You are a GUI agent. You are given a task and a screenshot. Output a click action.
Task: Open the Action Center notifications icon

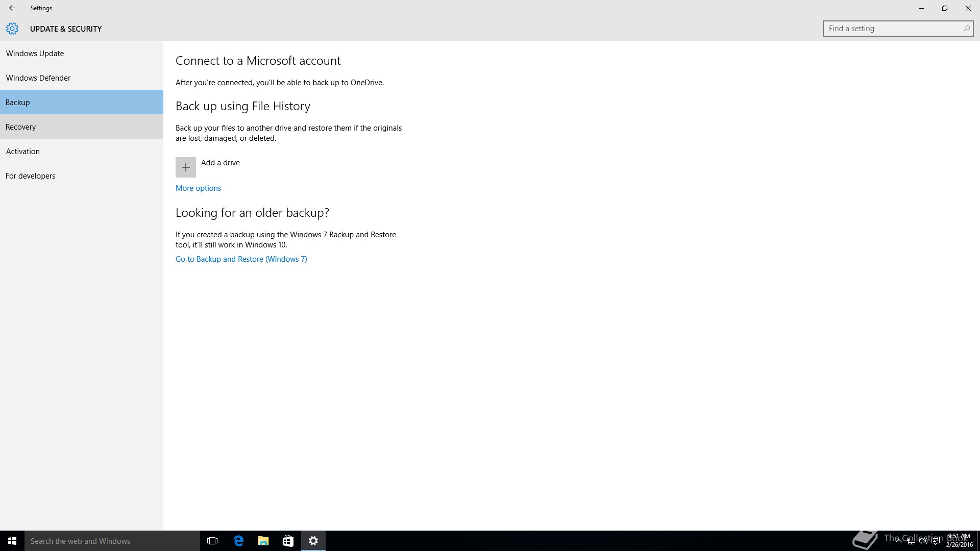point(936,541)
